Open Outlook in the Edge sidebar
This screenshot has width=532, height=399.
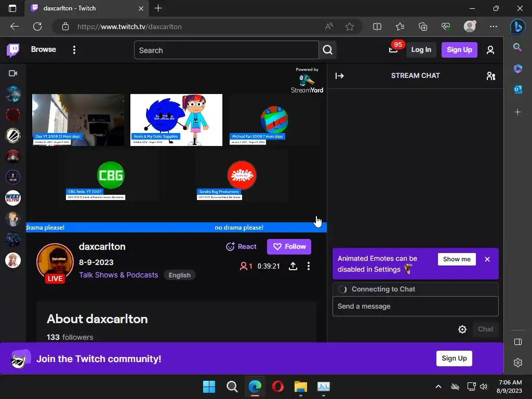(x=518, y=89)
